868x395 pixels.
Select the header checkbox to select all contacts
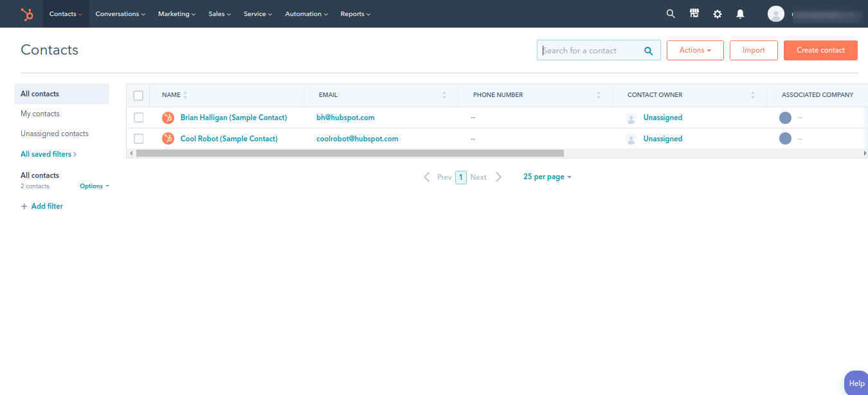[138, 95]
